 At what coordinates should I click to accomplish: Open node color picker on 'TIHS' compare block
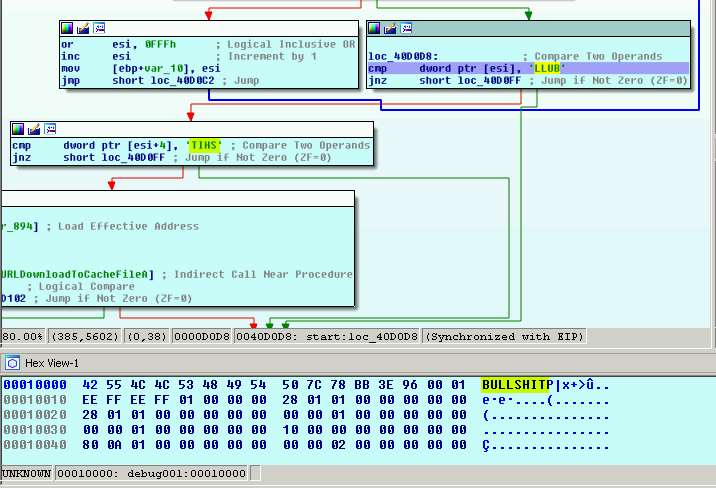[18, 129]
